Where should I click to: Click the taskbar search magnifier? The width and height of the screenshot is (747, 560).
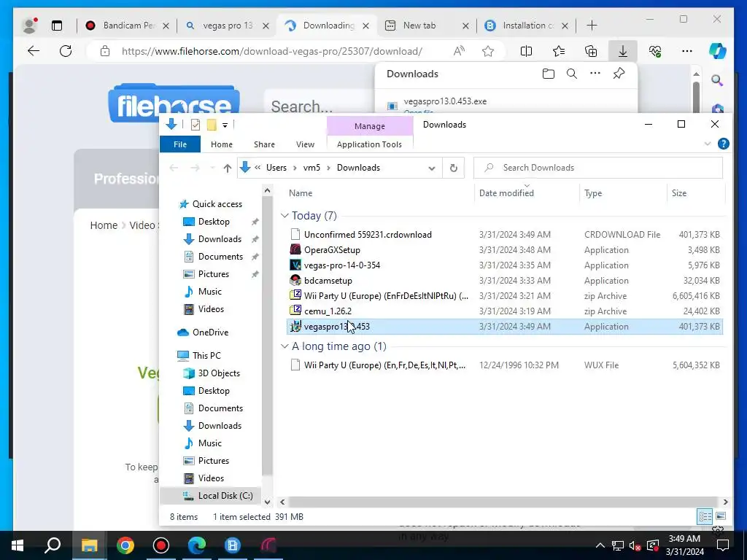point(53,545)
